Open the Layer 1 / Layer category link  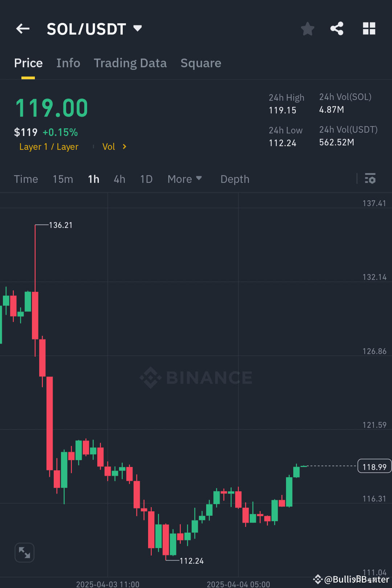point(49,146)
